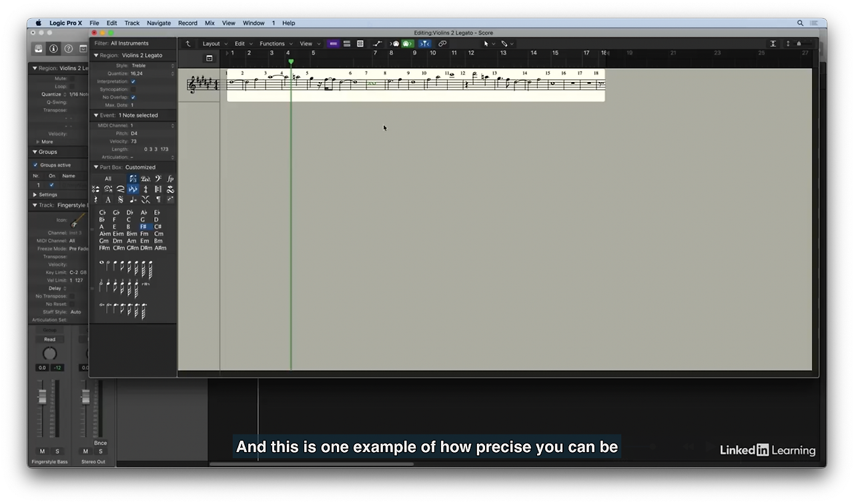Switch to page view button
Viewport: 854px width, 504px height.
coord(360,43)
